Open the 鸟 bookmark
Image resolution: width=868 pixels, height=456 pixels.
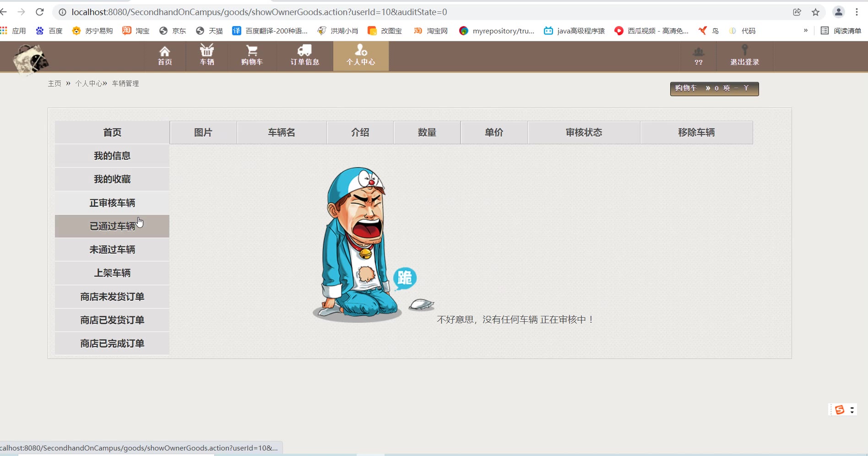(708, 31)
